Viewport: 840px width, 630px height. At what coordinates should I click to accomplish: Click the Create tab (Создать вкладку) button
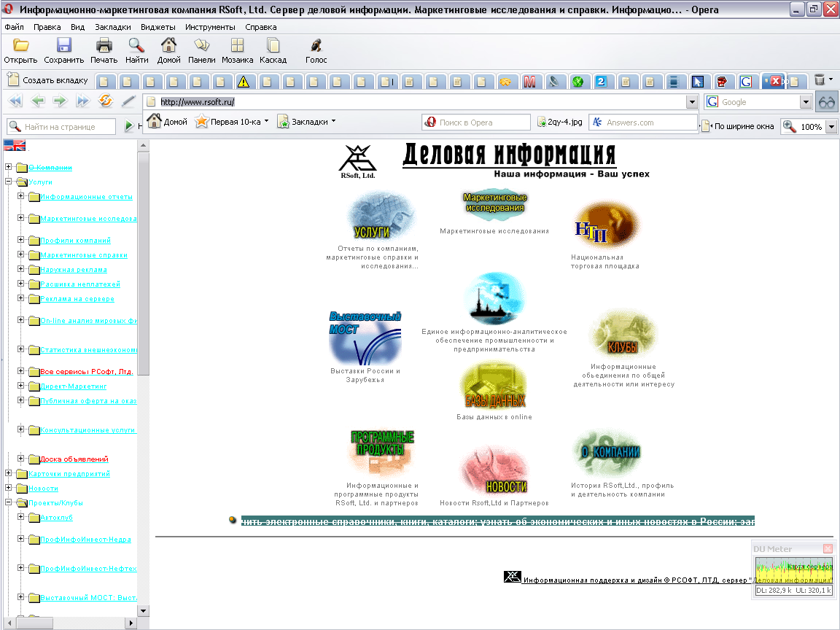pos(47,79)
